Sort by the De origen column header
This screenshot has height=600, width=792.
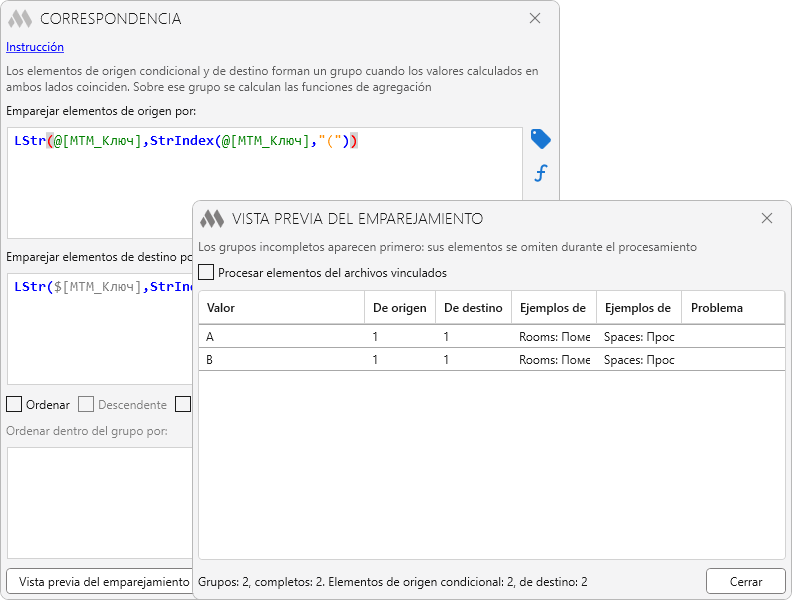pos(400,308)
